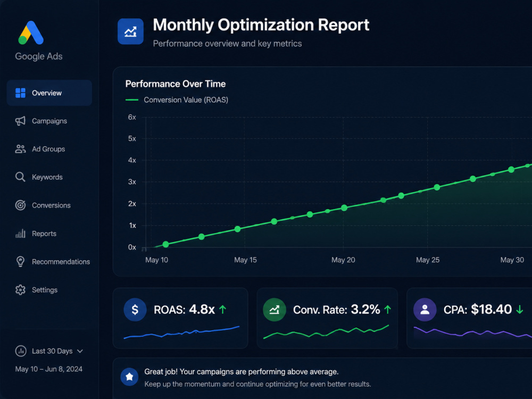Click the star icon in the message banner
The width and height of the screenshot is (532, 399).
tap(129, 377)
